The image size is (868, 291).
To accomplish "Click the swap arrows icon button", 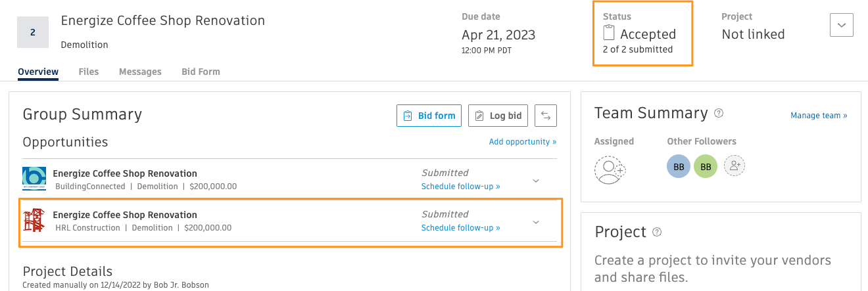I will (546, 116).
